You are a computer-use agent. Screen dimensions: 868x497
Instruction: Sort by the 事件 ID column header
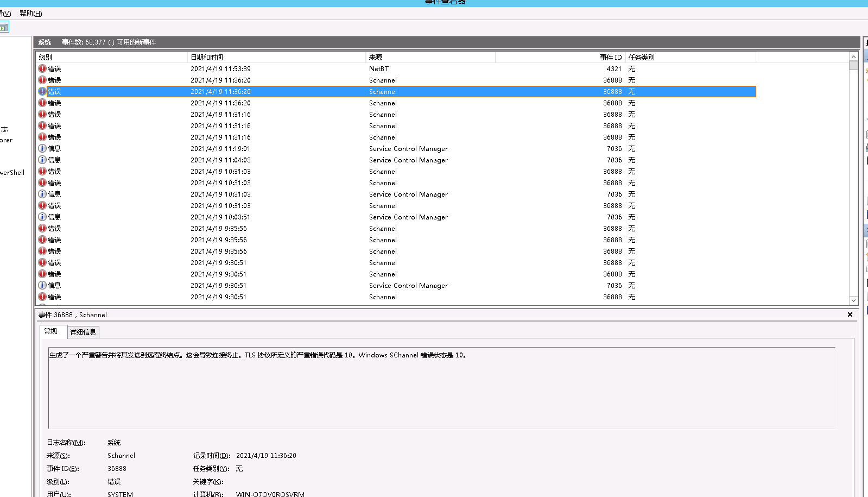coord(610,57)
